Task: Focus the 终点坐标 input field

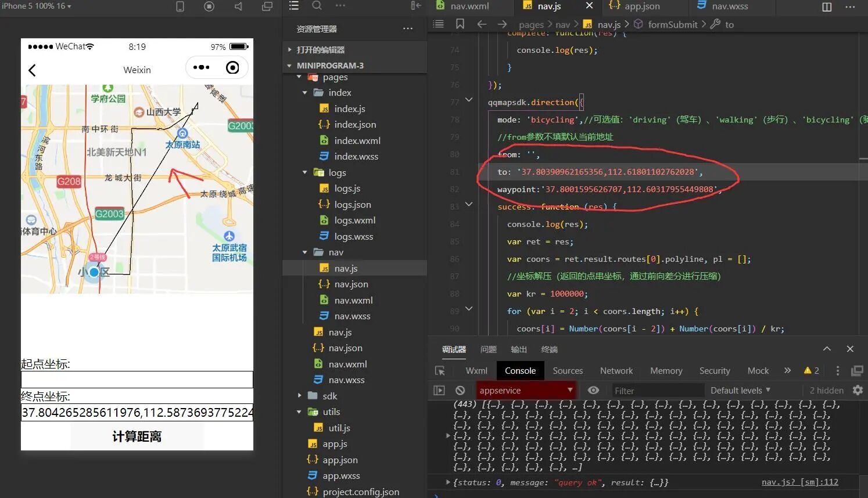Action: (137, 413)
